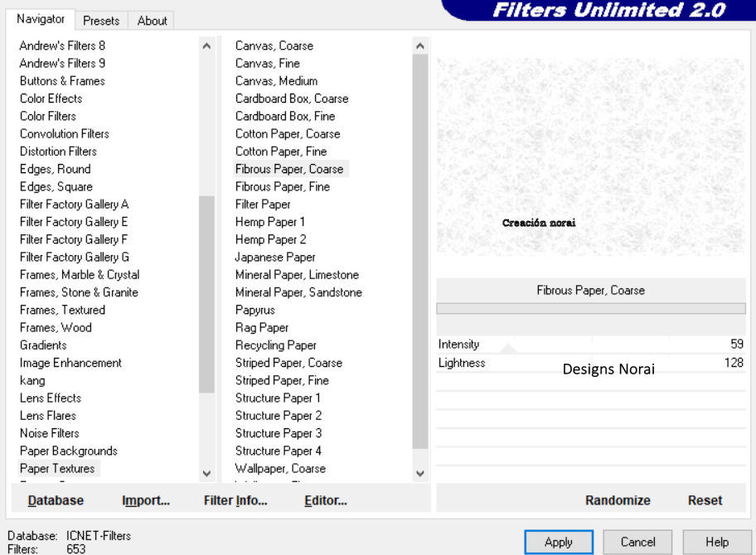756x555 pixels.
Task: Click the preview progress bar
Action: 590,308
